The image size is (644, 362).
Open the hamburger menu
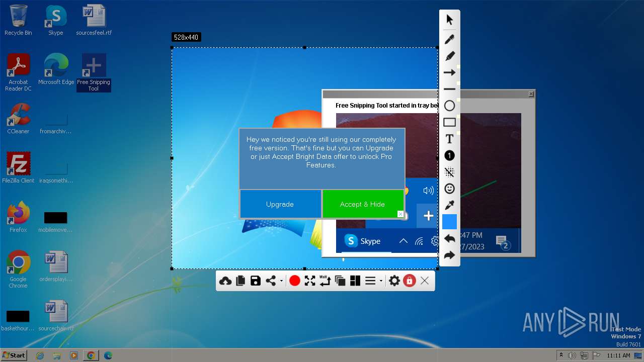pyautogui.click(x=370, y=281)
